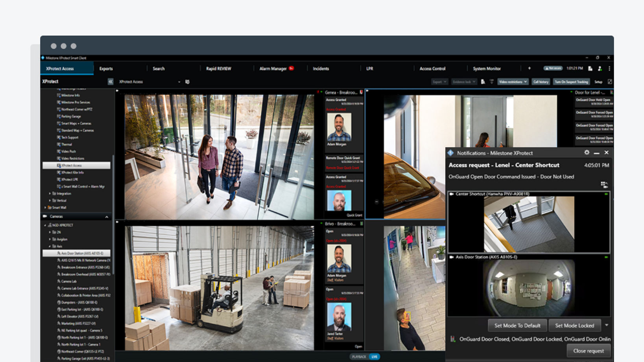Open the three-dot more options menu

pyautogui.click(x=609, y=68)
